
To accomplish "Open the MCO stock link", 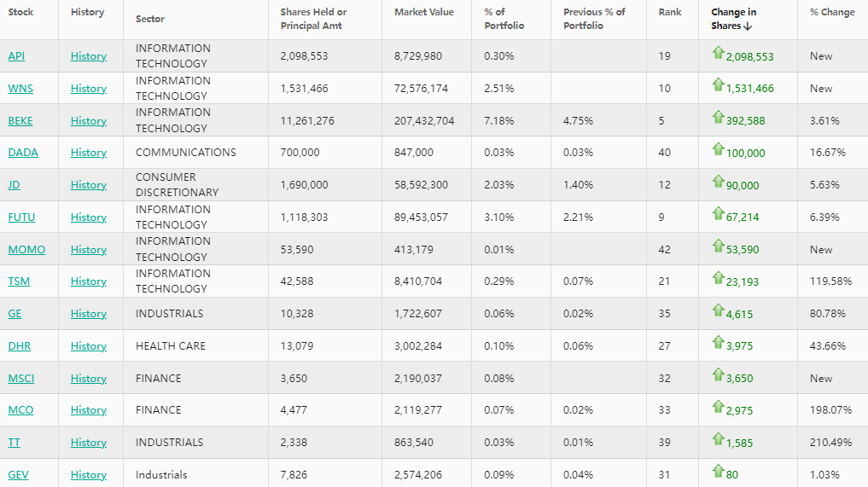I will tap(20, 410).
